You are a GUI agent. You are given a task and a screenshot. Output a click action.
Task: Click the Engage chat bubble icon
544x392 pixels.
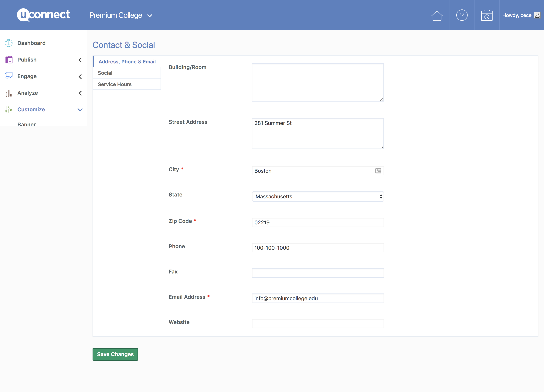point(9,76)
